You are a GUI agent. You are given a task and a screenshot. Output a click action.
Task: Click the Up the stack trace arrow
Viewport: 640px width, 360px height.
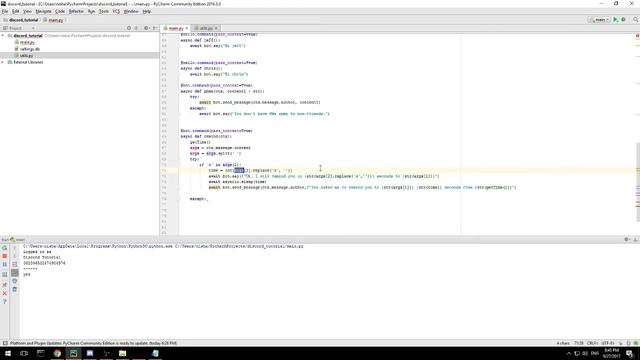click(15, 248)
